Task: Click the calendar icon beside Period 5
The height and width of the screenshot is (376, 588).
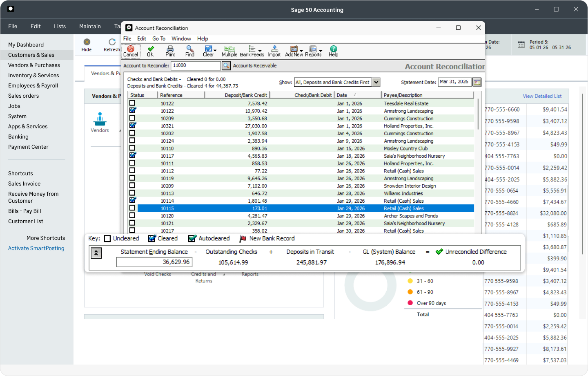Action: click(x=521, y=45)
